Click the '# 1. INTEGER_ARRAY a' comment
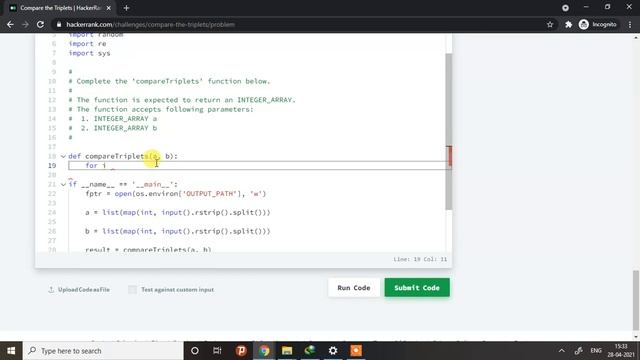The image size is (640, 360). (113, 118)
